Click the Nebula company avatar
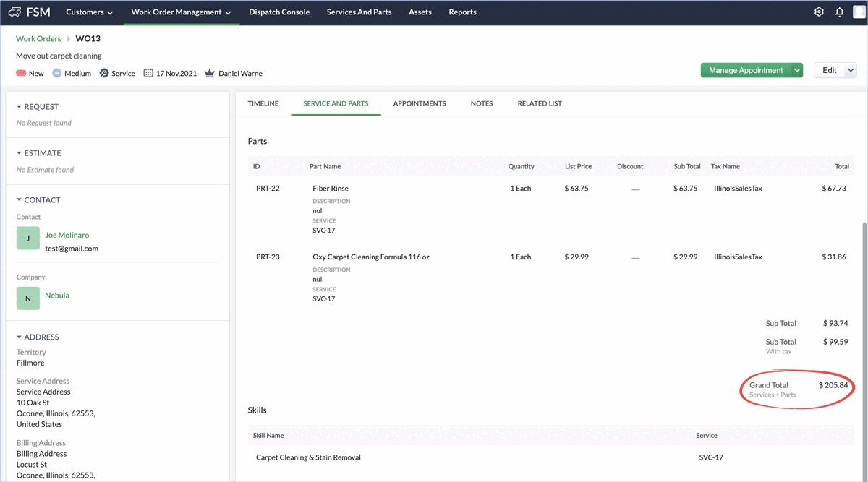Viewport: 868px width, 482px height. pos(28,298)
